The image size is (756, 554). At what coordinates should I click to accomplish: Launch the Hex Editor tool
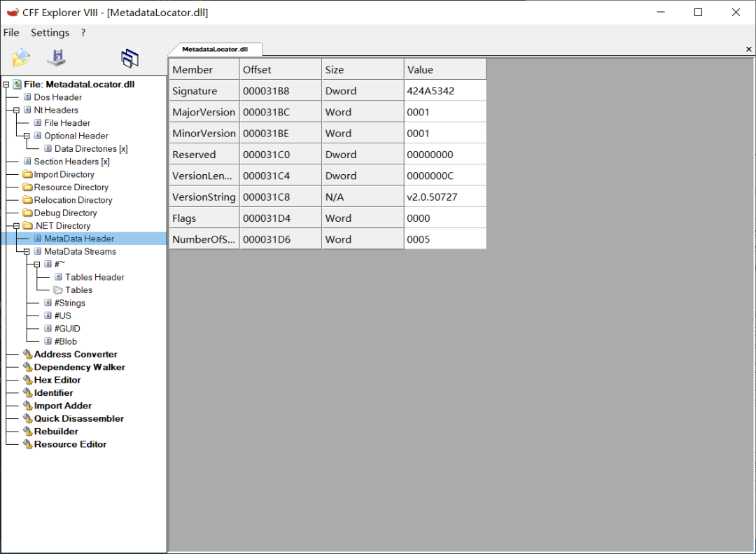click(x=57, y=380)
